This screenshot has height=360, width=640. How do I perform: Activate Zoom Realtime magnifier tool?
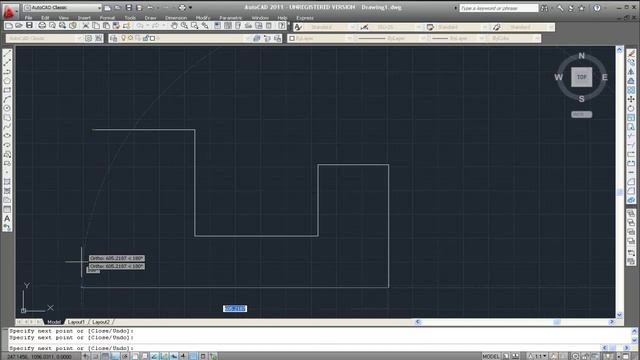[184, 26]
